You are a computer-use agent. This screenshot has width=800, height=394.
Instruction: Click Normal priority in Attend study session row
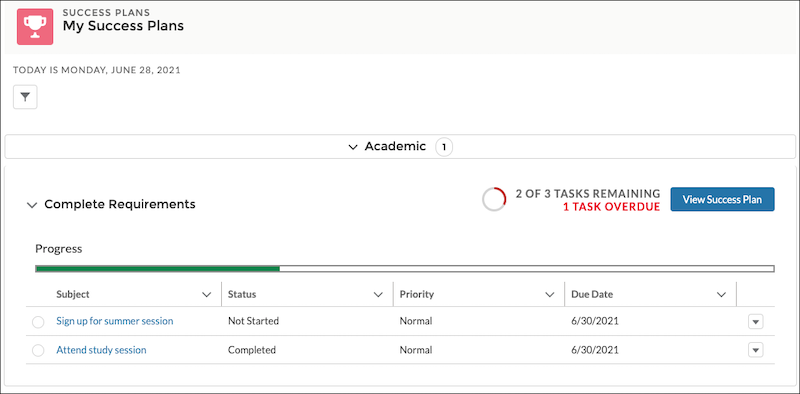point(416,350)
